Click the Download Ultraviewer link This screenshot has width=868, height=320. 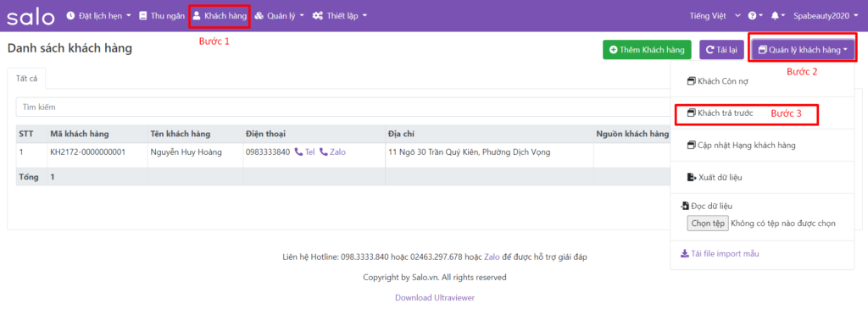pyautogui.click(x=435, y=297)
